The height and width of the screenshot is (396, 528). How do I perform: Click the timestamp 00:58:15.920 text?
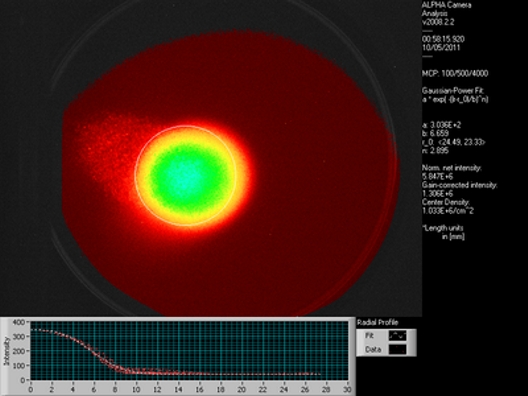tap(443, 39)
